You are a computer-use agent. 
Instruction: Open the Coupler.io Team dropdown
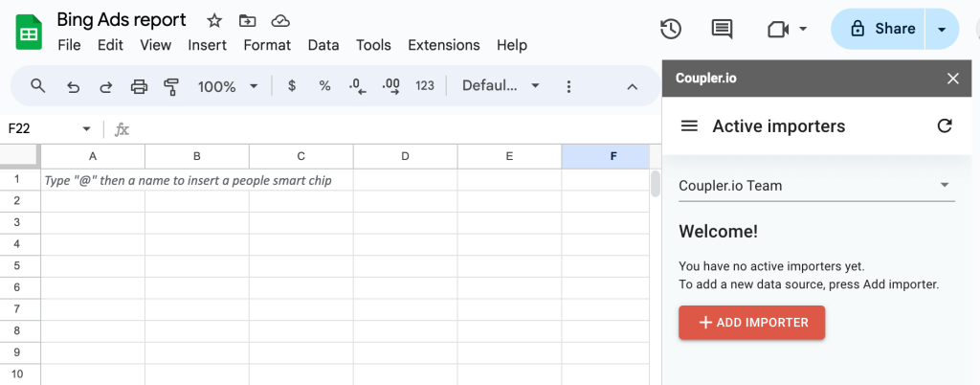(817, 186)
